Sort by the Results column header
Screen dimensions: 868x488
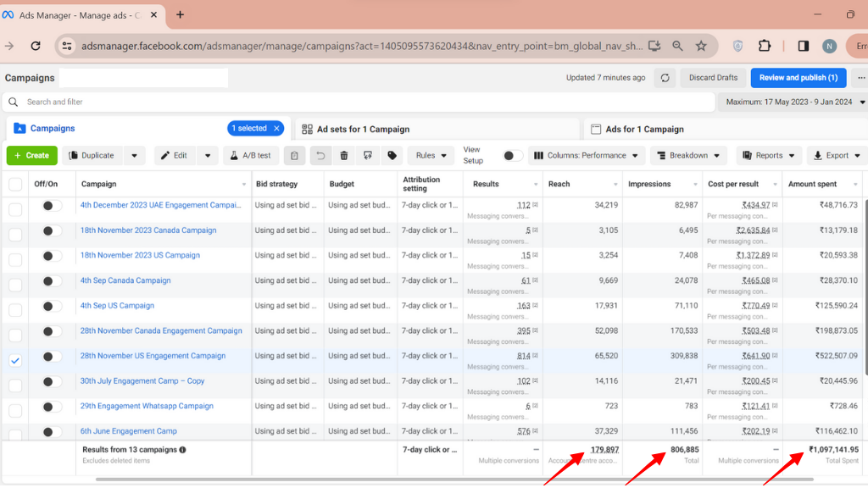point(503,184)
